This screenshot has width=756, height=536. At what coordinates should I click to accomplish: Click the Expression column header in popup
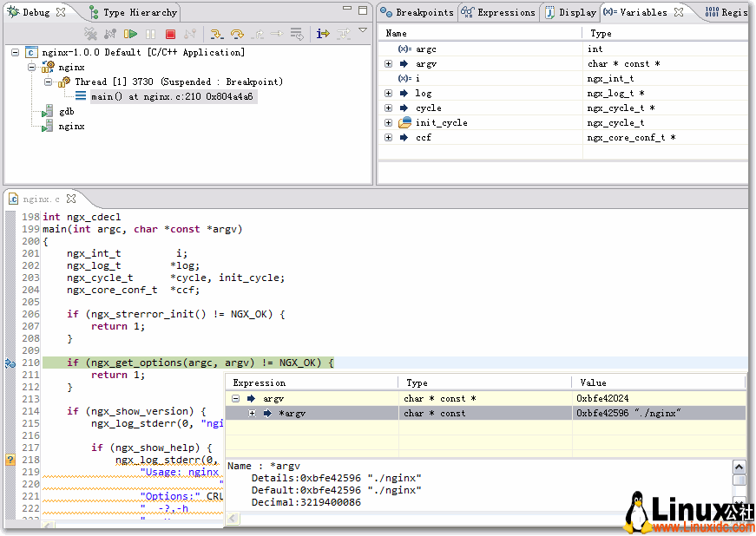260,382
